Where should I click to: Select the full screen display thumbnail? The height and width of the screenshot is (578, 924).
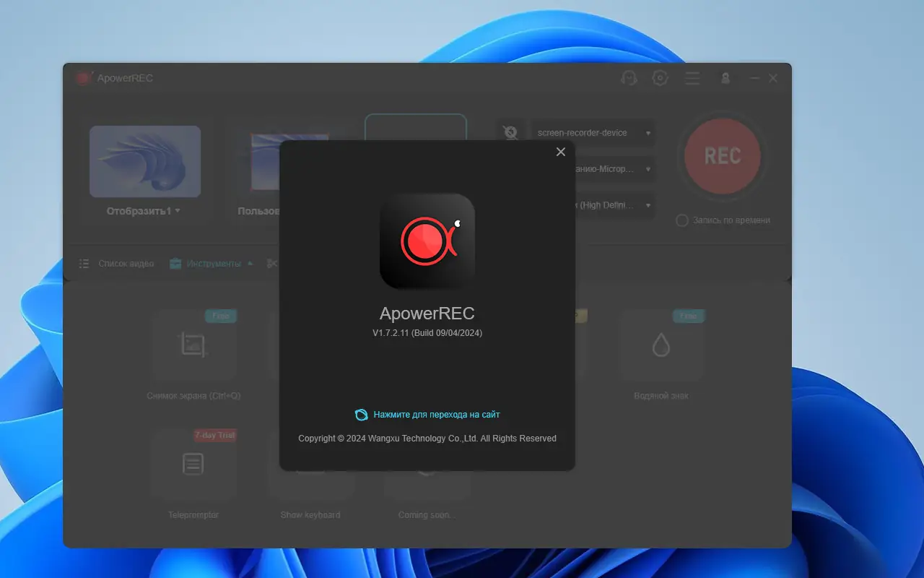pos(145,161)
